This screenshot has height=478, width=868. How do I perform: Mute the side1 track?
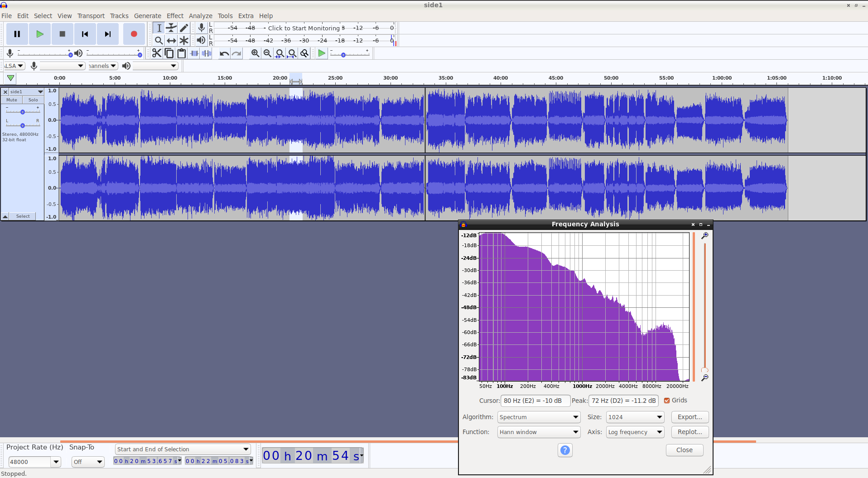12,100
